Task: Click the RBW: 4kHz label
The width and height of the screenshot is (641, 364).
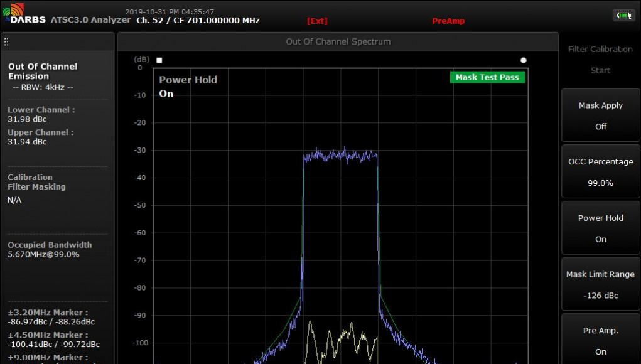Action: coord(43,87)
